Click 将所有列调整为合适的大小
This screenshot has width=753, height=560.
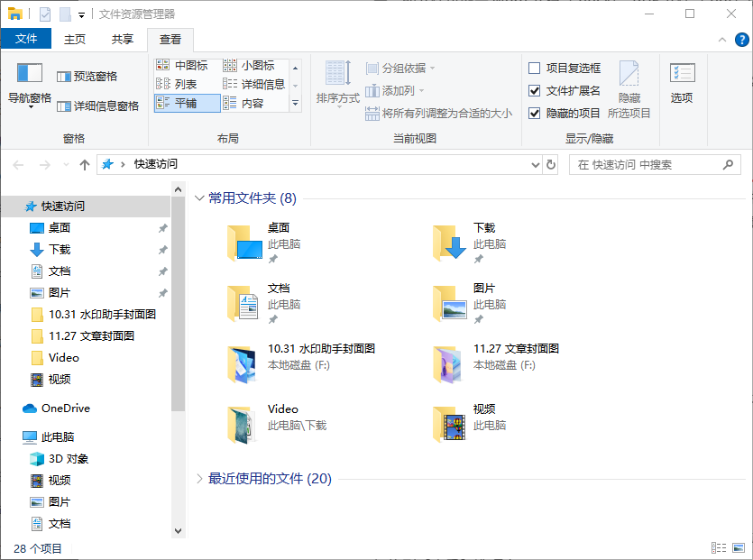(441, 112)
